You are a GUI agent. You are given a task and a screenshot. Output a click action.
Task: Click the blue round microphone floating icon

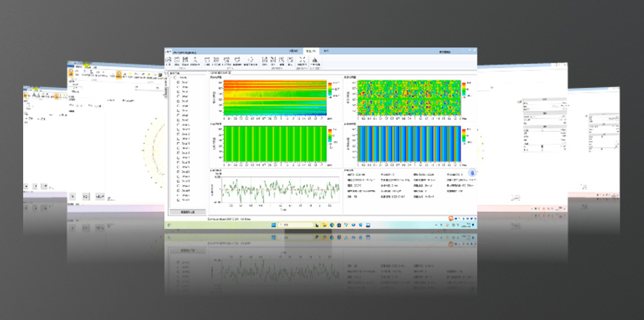click(x=472, y=174)
